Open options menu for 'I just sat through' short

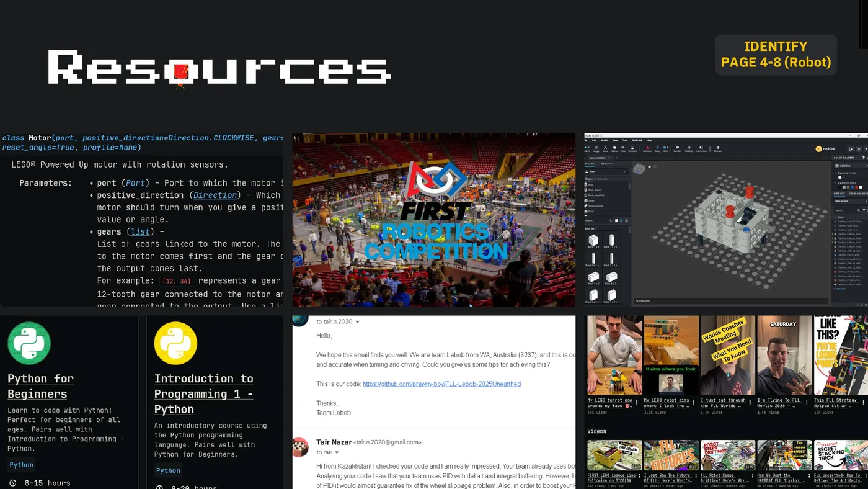point(751,402)
